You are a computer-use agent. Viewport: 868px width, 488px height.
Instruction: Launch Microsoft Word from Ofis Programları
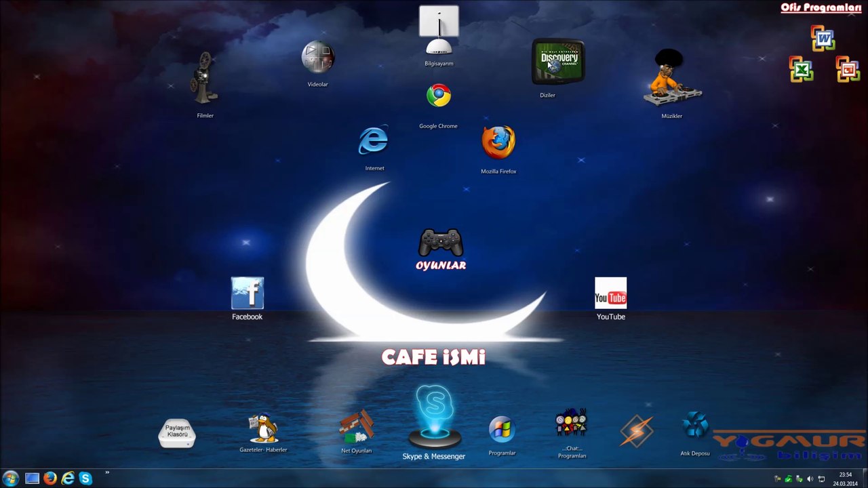click(823, 39)
